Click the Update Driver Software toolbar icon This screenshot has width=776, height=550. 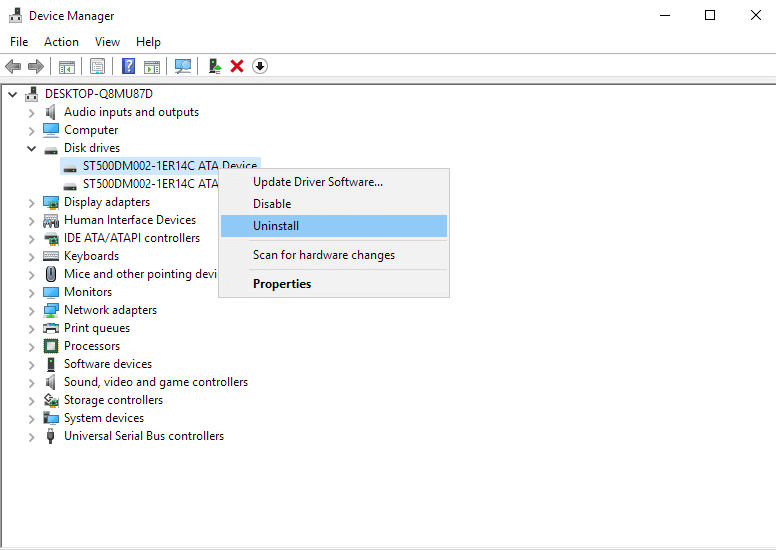tap(214, 66)
